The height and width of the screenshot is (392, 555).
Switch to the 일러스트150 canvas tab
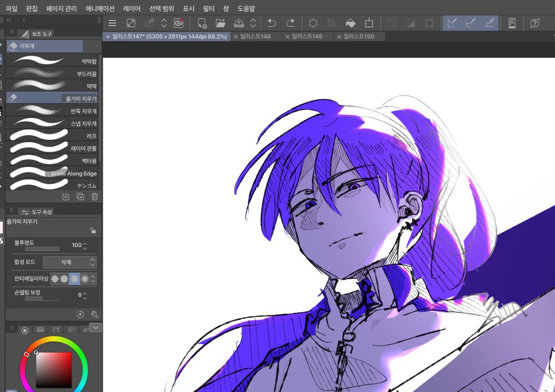tap(359, 36)
